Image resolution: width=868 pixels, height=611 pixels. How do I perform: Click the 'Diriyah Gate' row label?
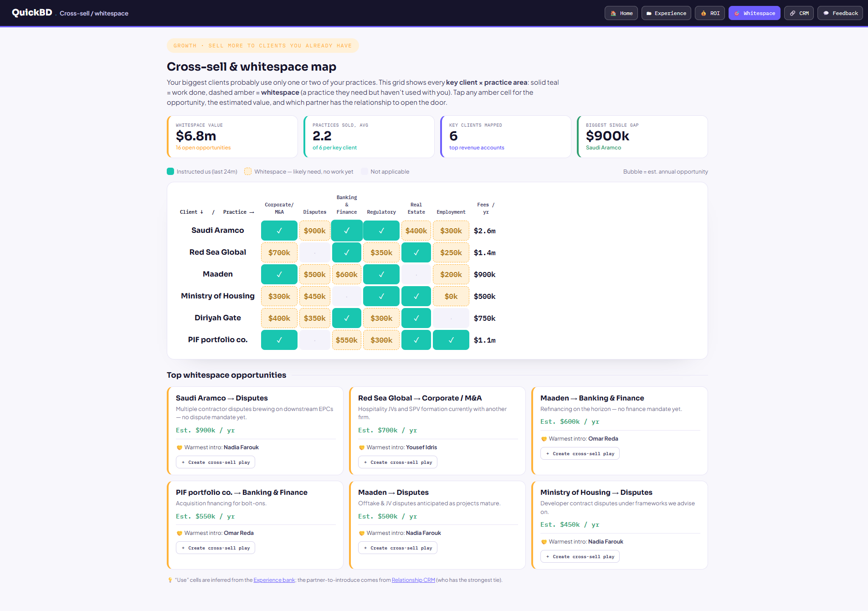click(x=218, y=318)
